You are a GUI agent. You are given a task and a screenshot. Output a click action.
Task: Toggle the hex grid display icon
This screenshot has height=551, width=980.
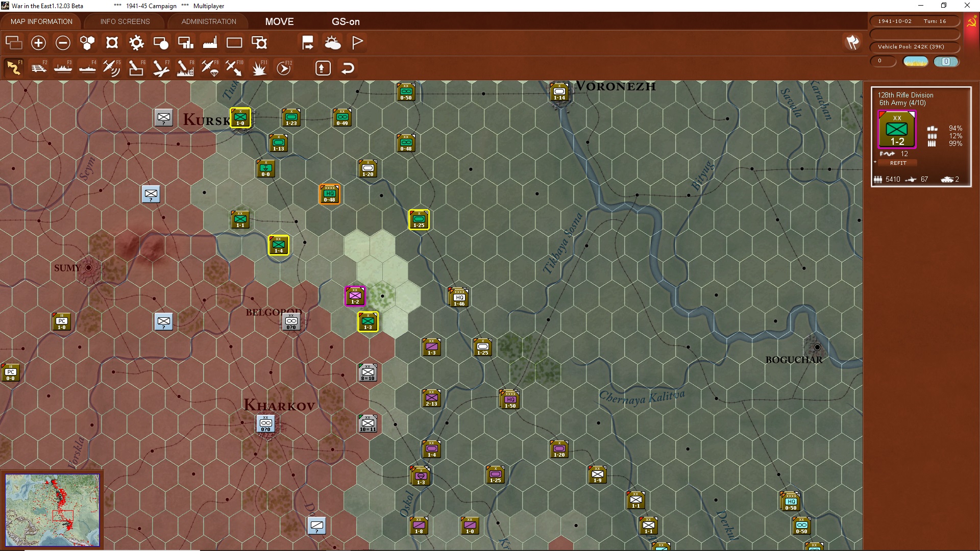(x=87, y=43)
